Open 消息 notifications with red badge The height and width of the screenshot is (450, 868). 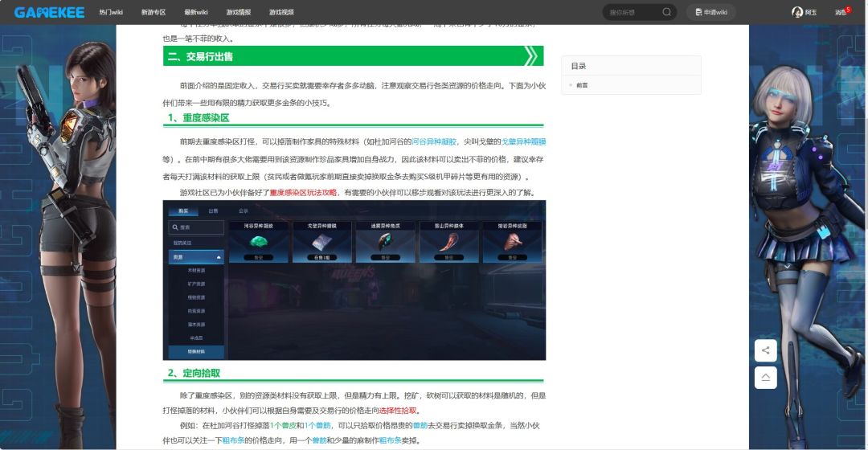tap(842, 11)
